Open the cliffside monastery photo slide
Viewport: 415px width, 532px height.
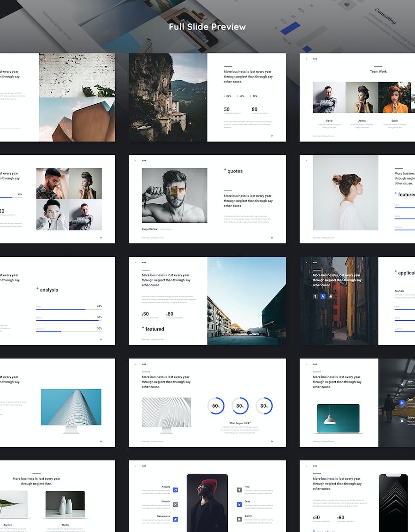coord(168,97)
